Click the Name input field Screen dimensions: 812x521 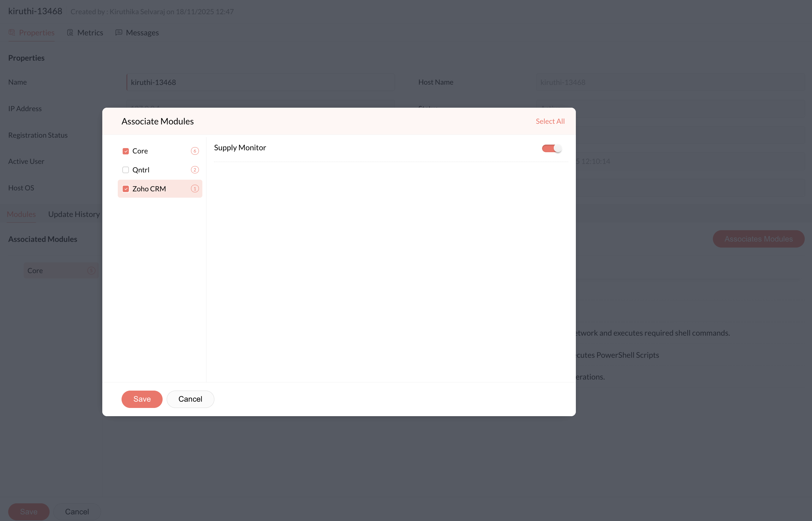(260, 82)
